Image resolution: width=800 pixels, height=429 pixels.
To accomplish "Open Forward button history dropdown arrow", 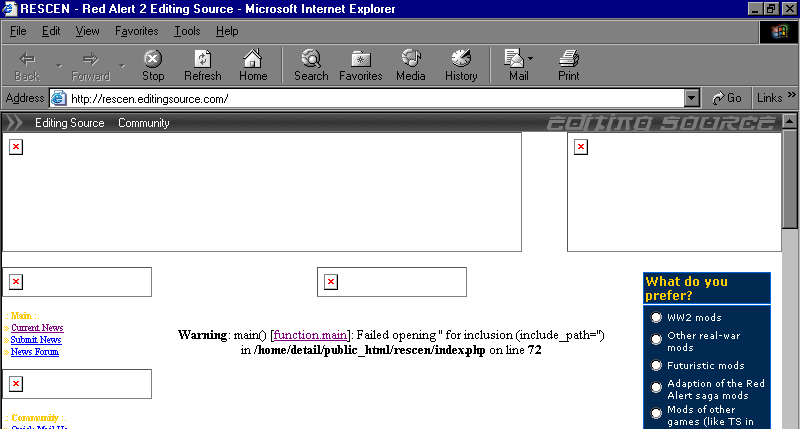I will [x=122, y=66].
